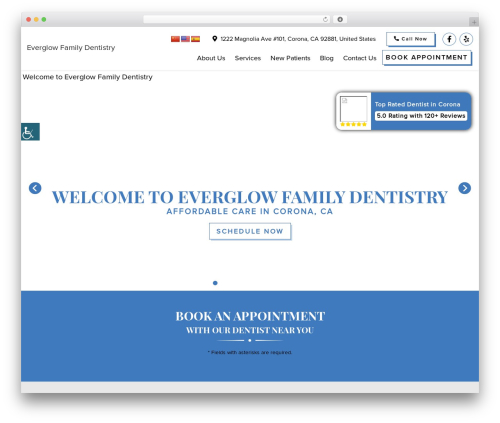Select the slider pagination dot
The width and height of the screenshot is (500, 423).
click(x=215, y=283)
